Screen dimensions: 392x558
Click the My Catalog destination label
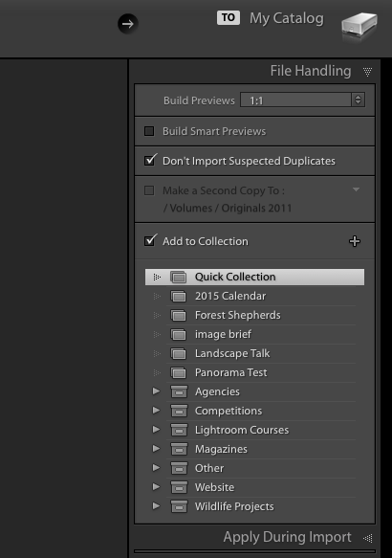pos(287,18)
